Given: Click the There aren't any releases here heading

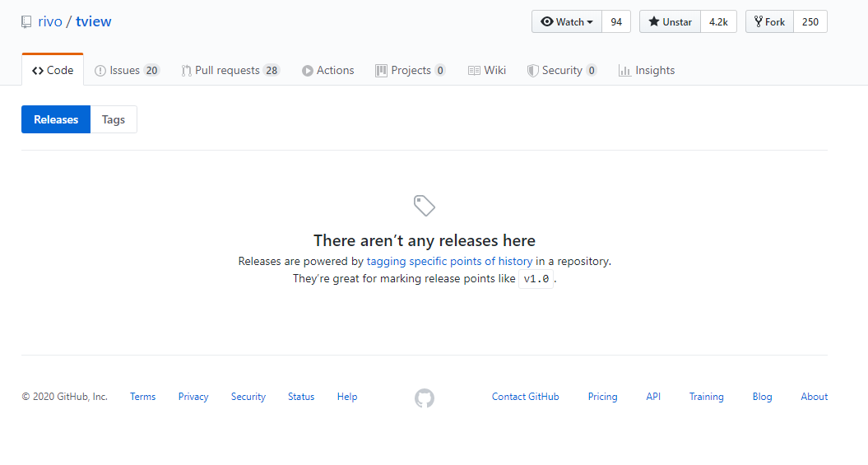Looking at the screenshot, I should (425, 240).
